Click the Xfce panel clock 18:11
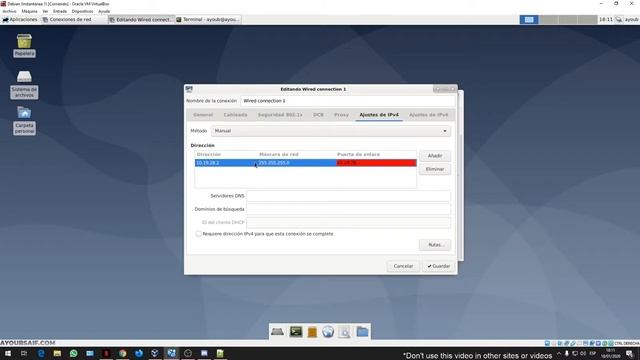This screenshot has width=640, height=360. click(x=606, y=19)
